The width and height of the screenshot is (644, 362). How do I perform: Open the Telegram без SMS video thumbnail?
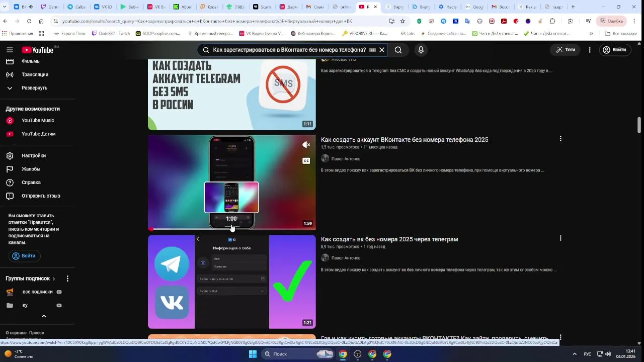point(231,95)
